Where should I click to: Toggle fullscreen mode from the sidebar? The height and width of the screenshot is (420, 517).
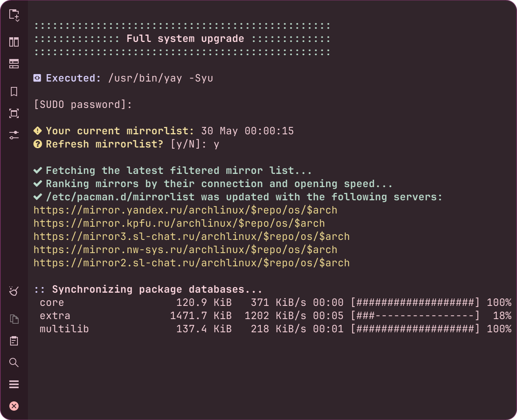[x=14, y=113]
